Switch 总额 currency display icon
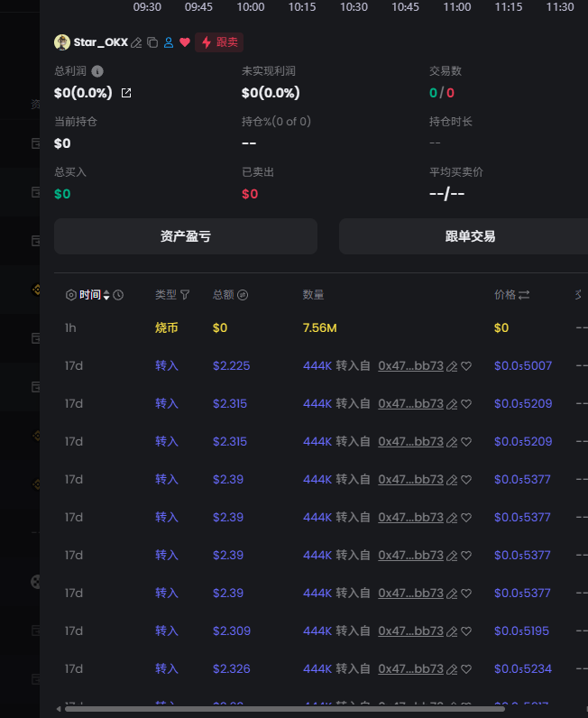Screen dimensions: 588x718 (x=243, y=295)
